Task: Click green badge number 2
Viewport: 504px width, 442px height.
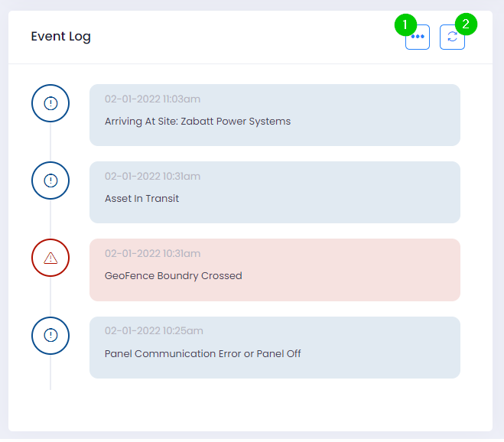Action: [x=465, y=24]
